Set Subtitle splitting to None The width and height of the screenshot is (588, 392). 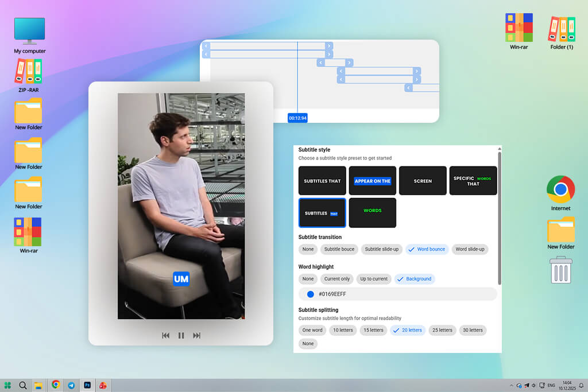click(x=308, y=344)
